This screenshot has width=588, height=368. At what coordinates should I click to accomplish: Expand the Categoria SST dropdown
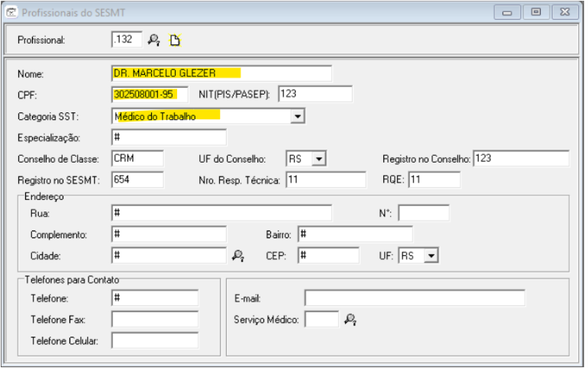pyautogui.click(x=298, y=116)
